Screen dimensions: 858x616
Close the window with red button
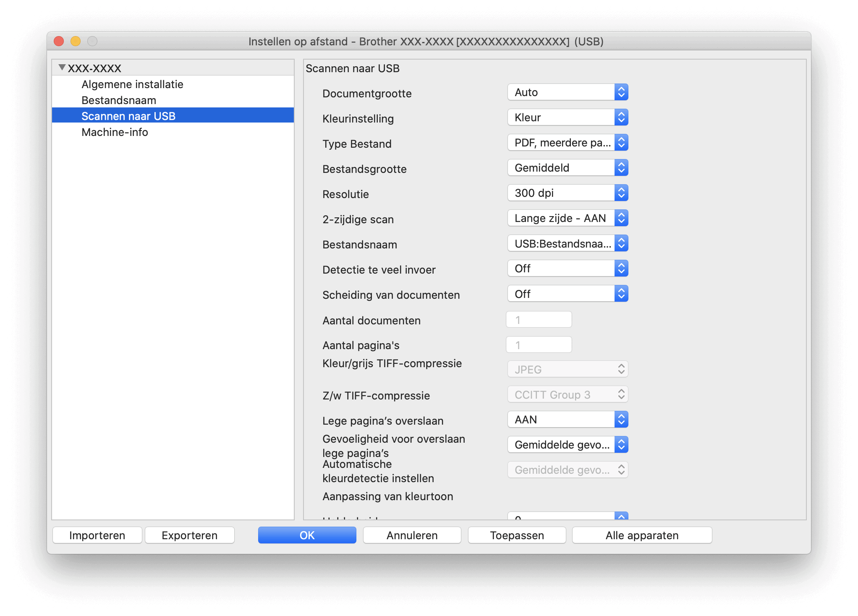click(59, 41)
